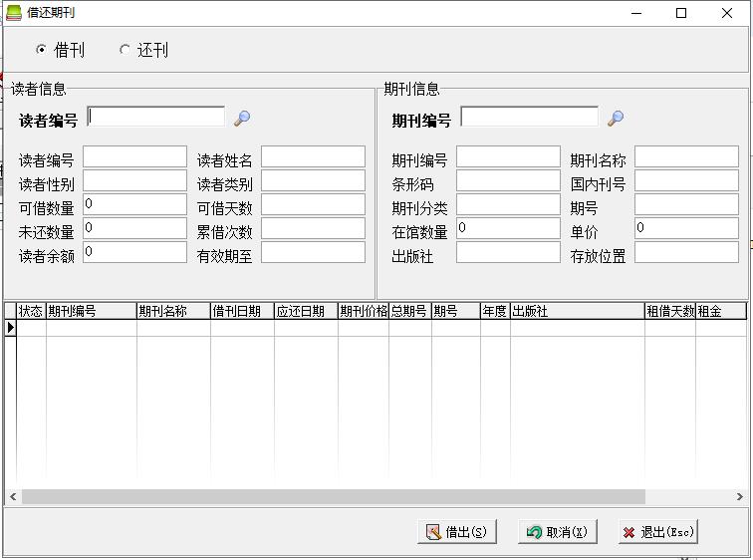Click the 未还数量 field
The image size is (753, 560).
[134, 228]
